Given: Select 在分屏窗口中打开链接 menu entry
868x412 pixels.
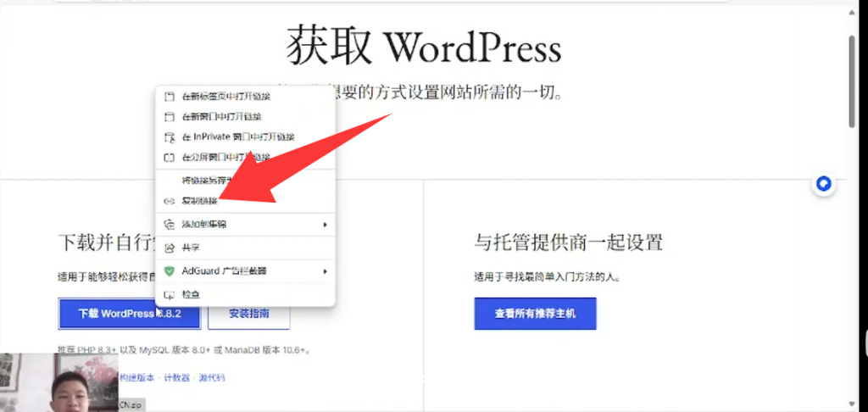Looking at the screenshot, I should coord(245,158).
